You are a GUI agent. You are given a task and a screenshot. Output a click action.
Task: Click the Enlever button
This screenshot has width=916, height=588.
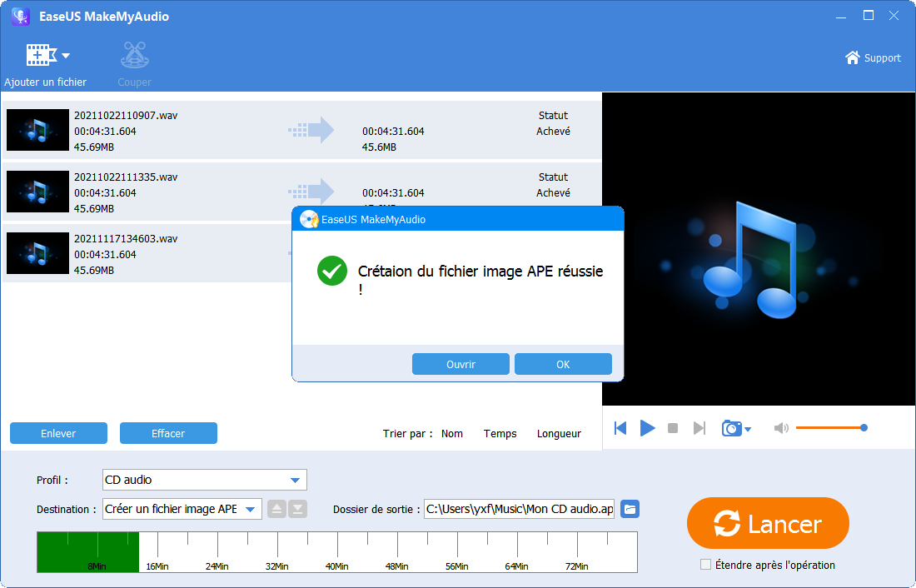coord(58,433)
